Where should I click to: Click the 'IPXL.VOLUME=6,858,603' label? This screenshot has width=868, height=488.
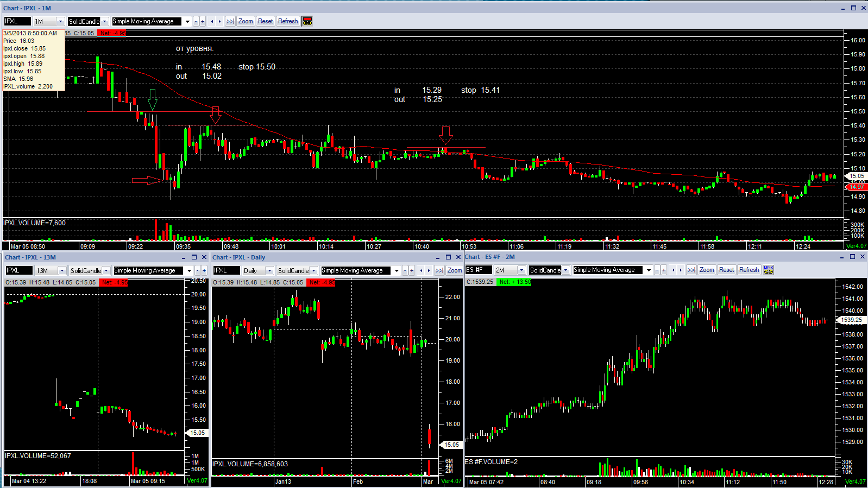click(250, 464)
